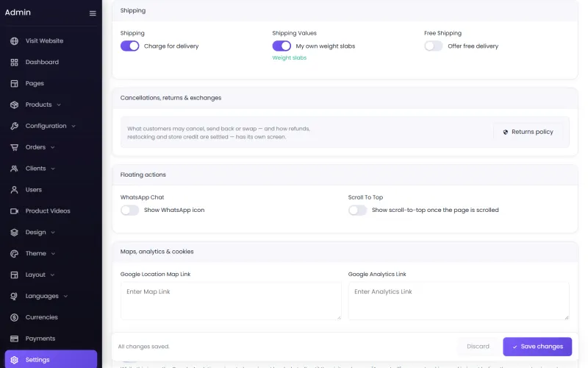This screenshot has width=588, height=368.
Task: Click Save changes button
Action: 537,347
